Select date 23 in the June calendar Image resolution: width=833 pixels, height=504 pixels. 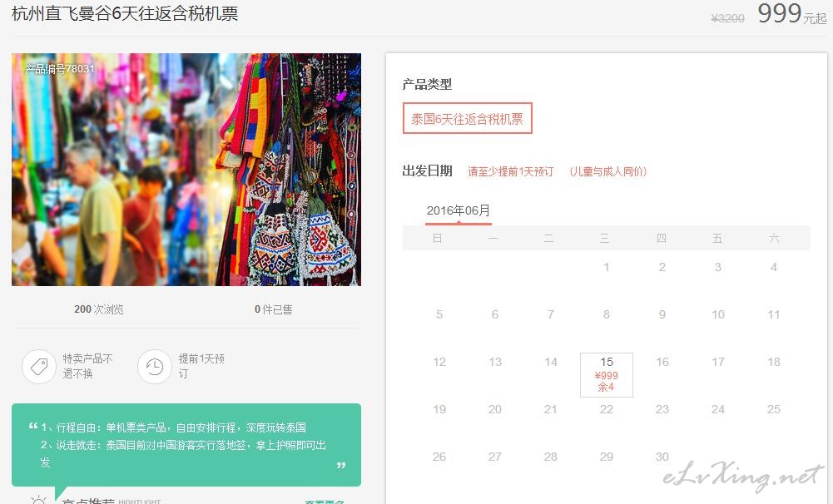[x=662, y=409]
